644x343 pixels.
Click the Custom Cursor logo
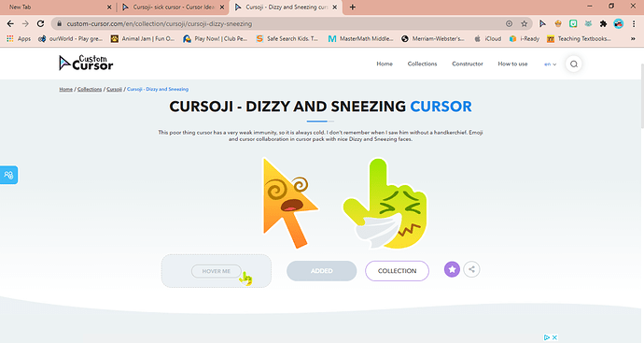point(86,63)
